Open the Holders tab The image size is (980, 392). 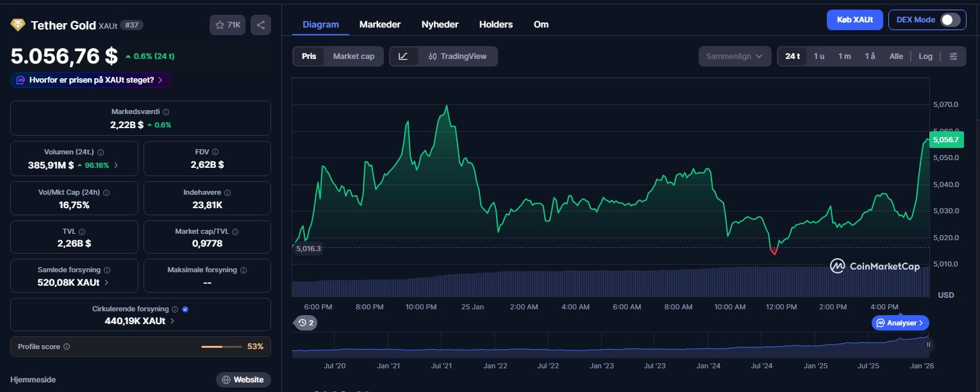496,24
